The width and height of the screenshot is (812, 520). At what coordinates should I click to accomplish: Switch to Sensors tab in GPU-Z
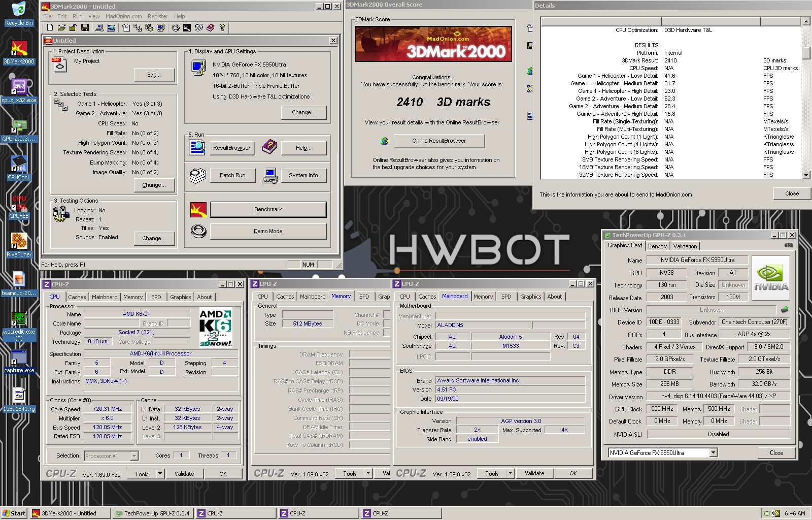(658, 246)
